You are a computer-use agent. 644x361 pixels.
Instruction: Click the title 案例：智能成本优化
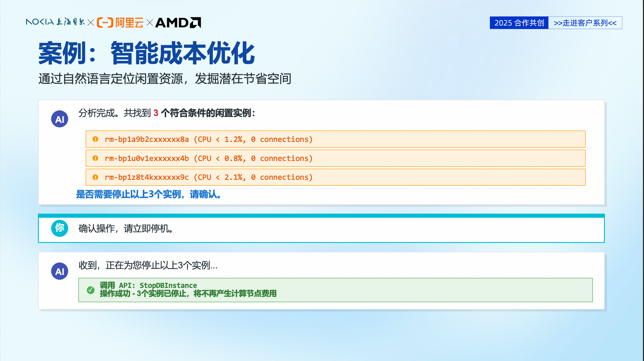146,53
